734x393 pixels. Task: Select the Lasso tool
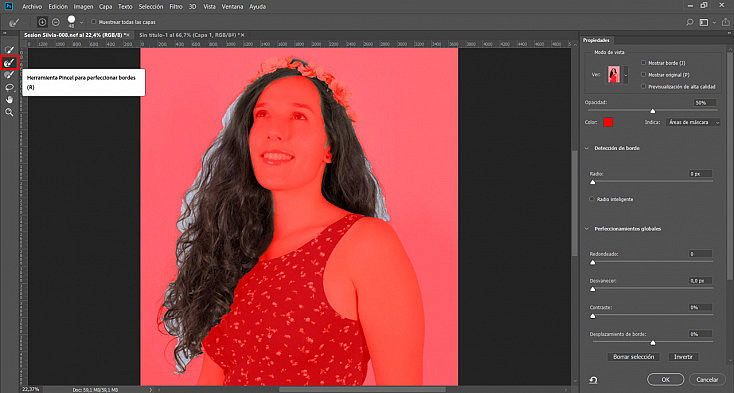9,87
